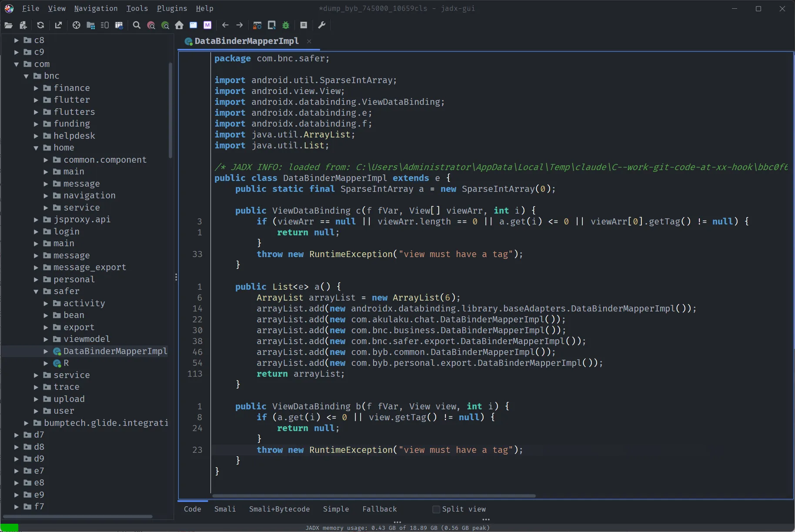Click the Quick tabs toolbar icon
The width and height of the screenshot is (795, 532).
pyautogui.click(x=119, y=25)
